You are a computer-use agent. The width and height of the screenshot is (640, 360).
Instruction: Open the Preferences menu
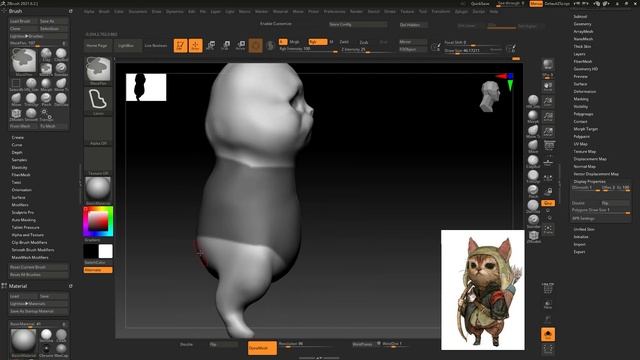click(335, 11)
